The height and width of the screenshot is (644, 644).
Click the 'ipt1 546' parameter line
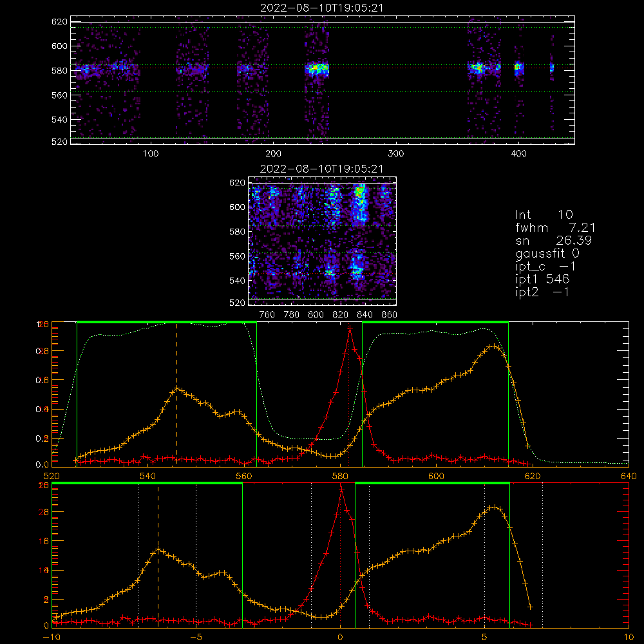(542, 279)
